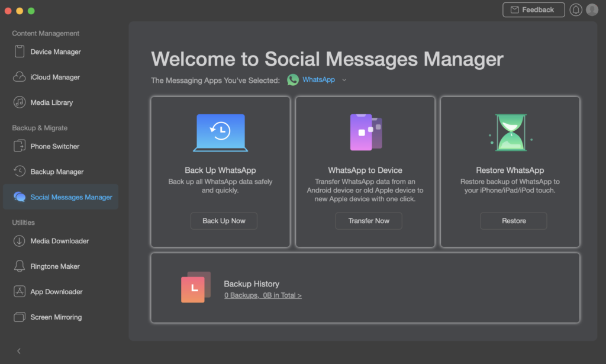This screenshot has width=606, height=364.
Task: Click the Backup Manager clock icon
Action: 20,172
